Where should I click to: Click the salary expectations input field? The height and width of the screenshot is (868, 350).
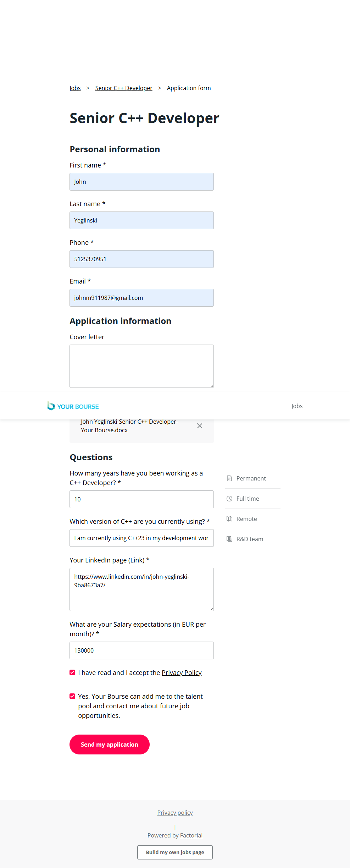(141, 650)
